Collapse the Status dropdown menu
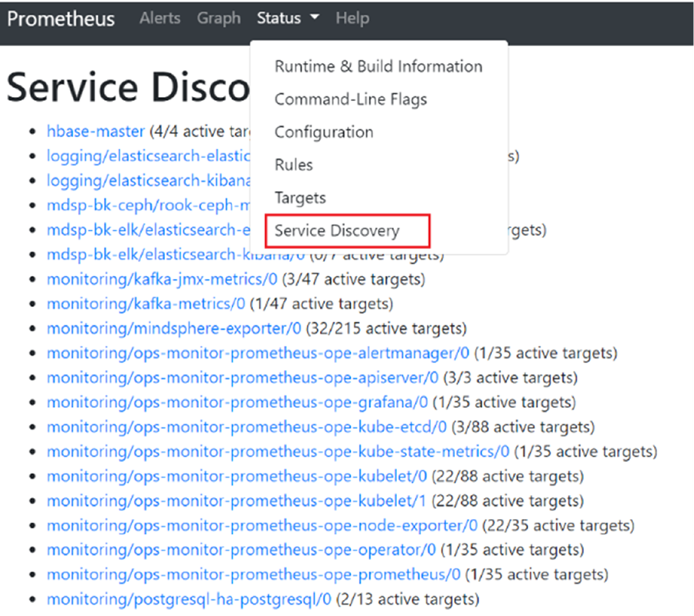Image resolution: width=694 pixels, height=616 pixels. tap(288, 19)
